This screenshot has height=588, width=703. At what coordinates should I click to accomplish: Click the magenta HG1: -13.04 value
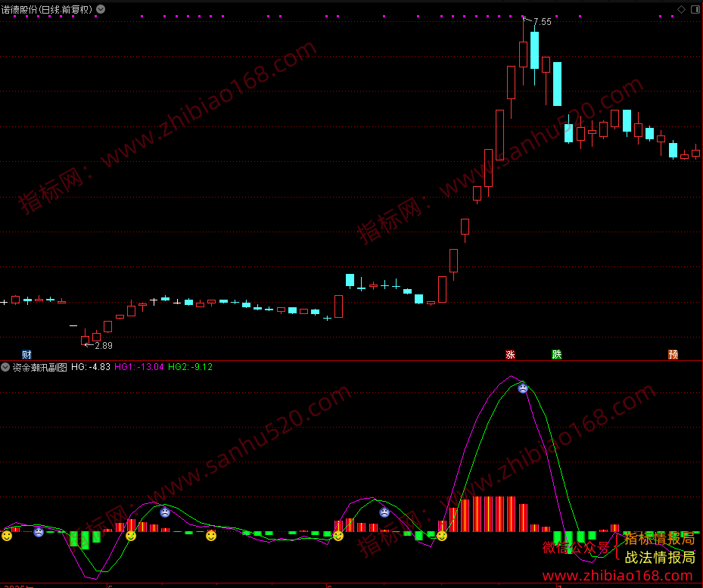139,367
